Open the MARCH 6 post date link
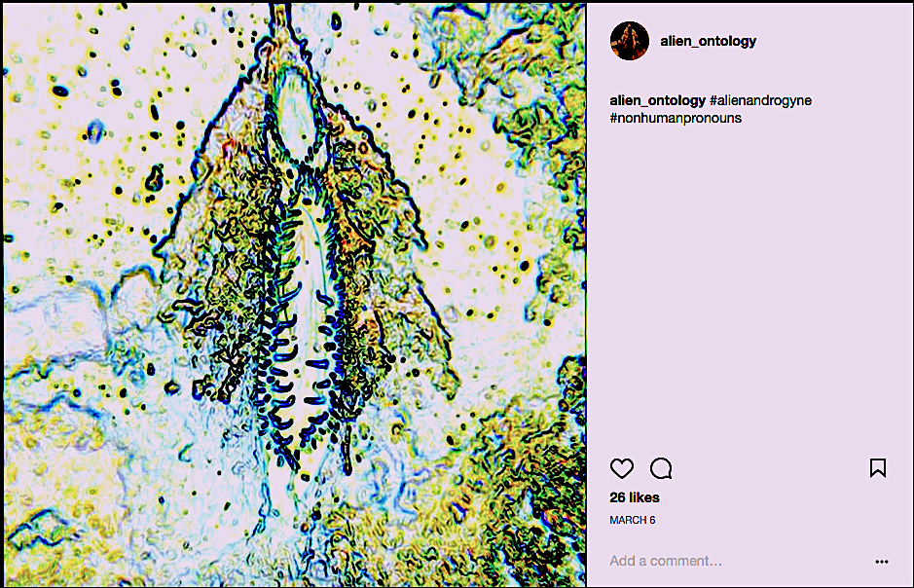914x588 pixels. (x=633, y=520)
